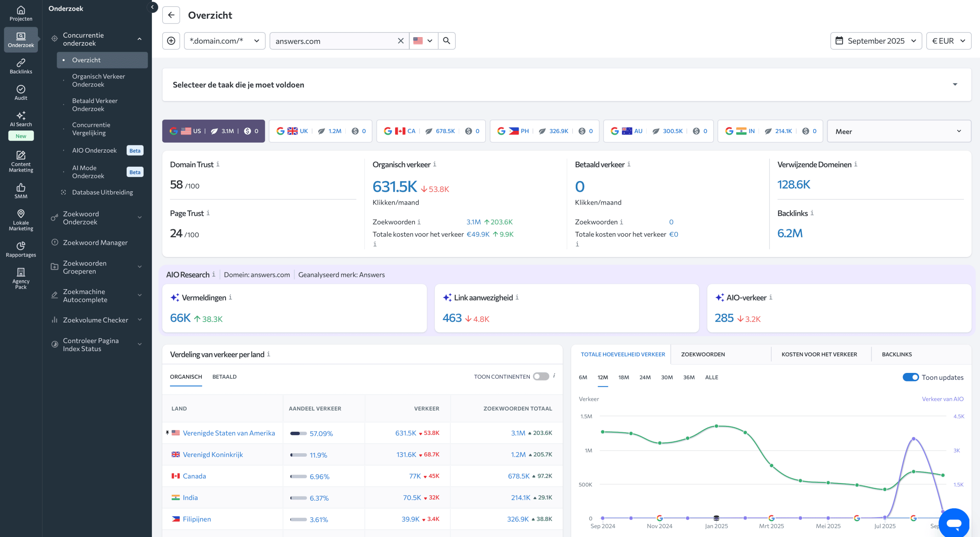Click the info icon beside Vermeldingen
This screenshot has height=537, width=980.
pyautogui.click(x=230, y=297)
